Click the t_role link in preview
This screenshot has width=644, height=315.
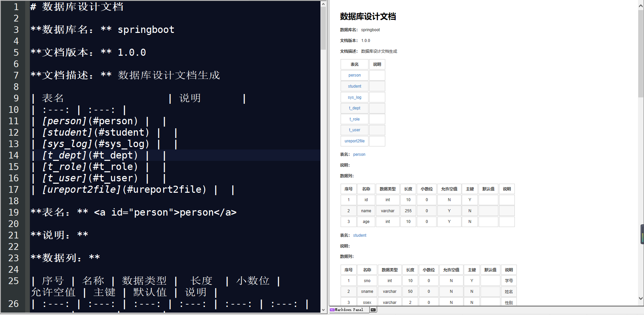tap(354, 119)
